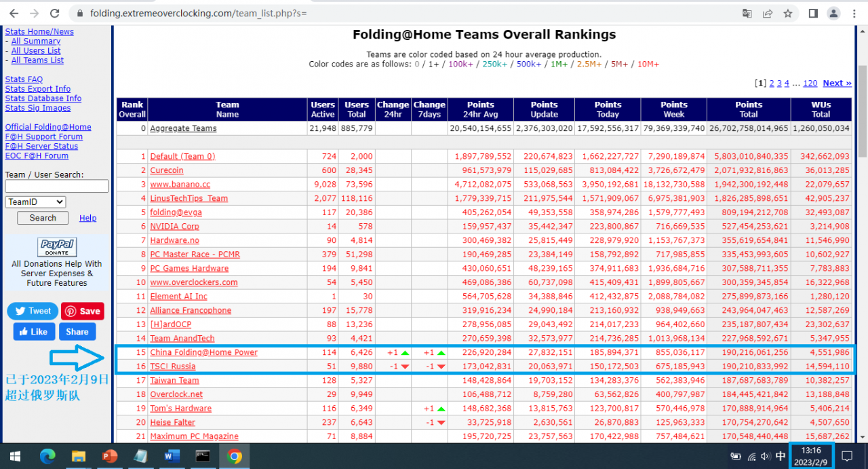Open the folding@evga team link

176,212
